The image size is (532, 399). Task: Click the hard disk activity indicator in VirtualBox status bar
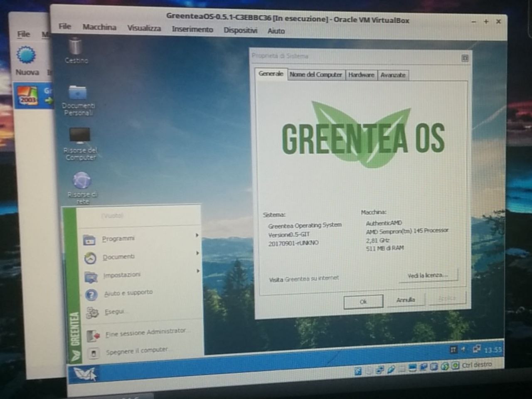point(358,371)
